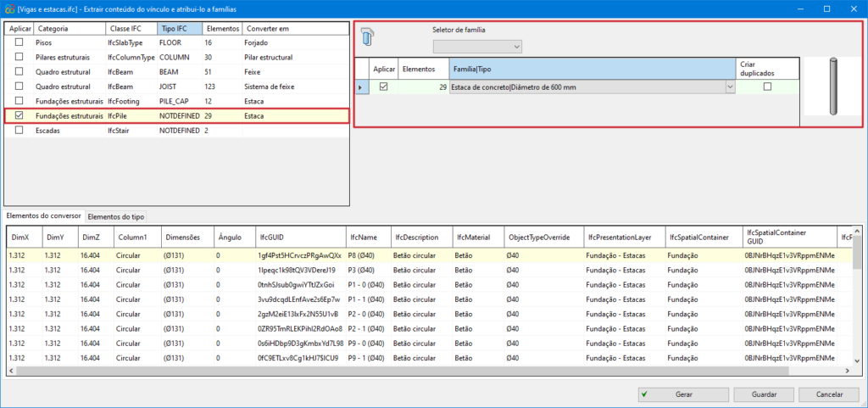Click the IfcGUID column header

tap(301, 237)
